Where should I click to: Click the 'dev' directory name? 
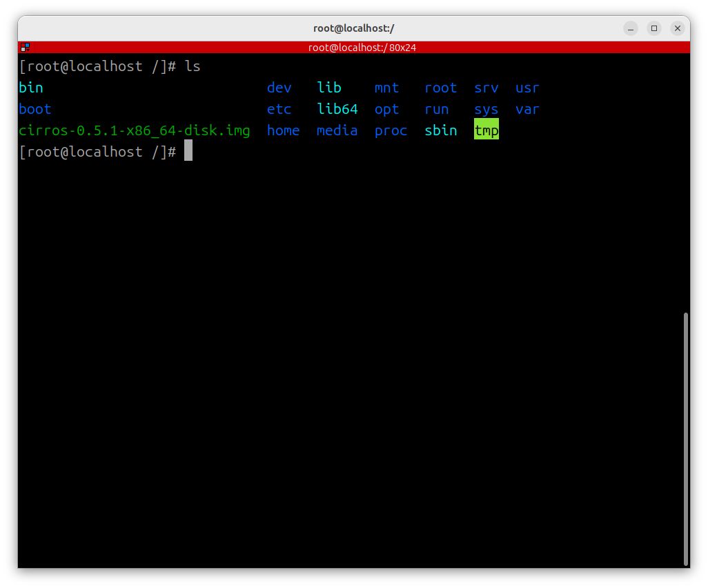279,88
